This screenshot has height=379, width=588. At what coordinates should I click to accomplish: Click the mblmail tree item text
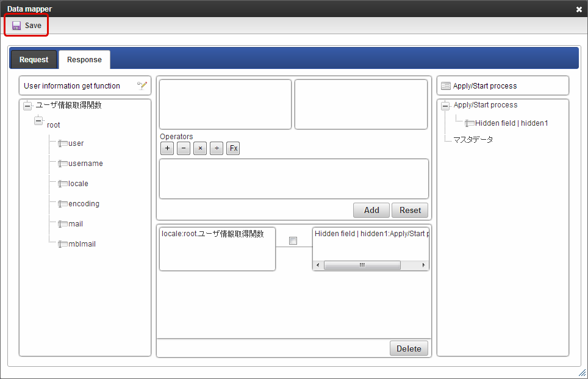pos(82,244)
